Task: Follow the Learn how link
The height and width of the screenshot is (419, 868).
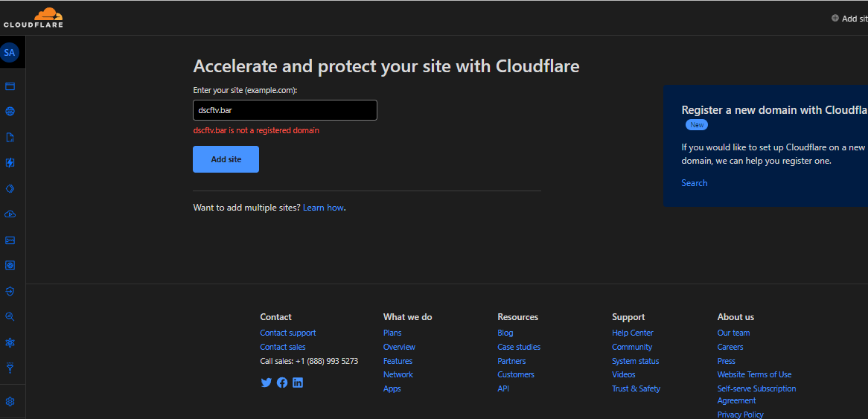Action: (x=323, y=208)
